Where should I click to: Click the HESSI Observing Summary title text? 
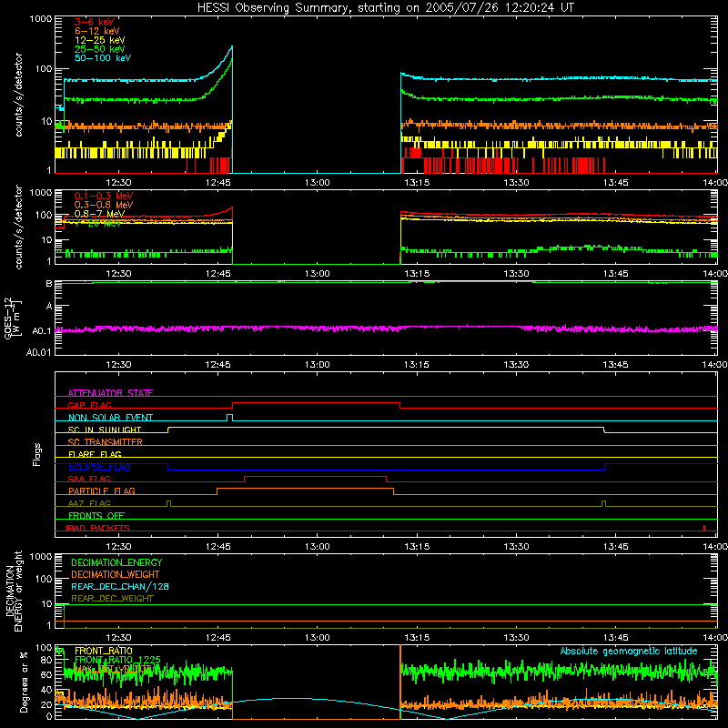pyautogui.click(x=385, y=8)
